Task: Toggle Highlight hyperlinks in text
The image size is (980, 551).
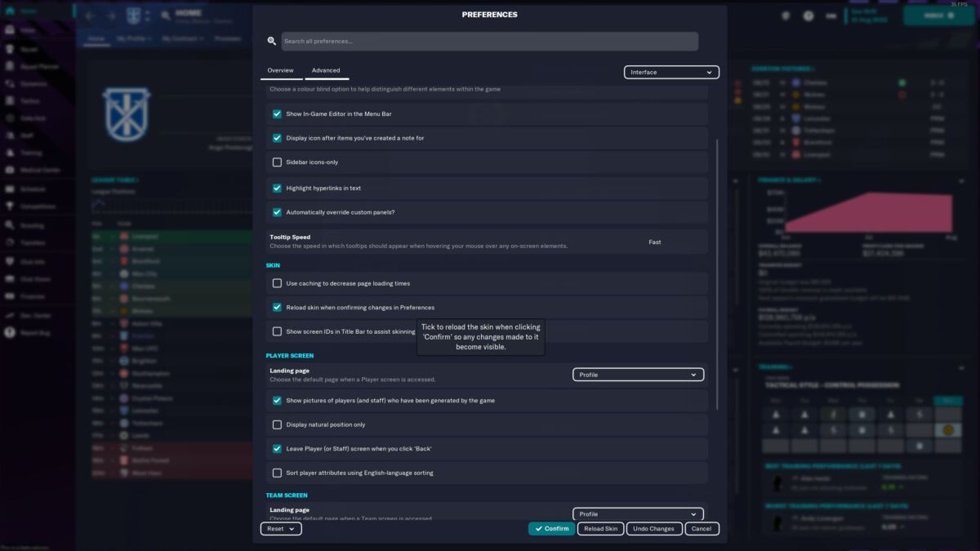Action: [x=277, y=189]
